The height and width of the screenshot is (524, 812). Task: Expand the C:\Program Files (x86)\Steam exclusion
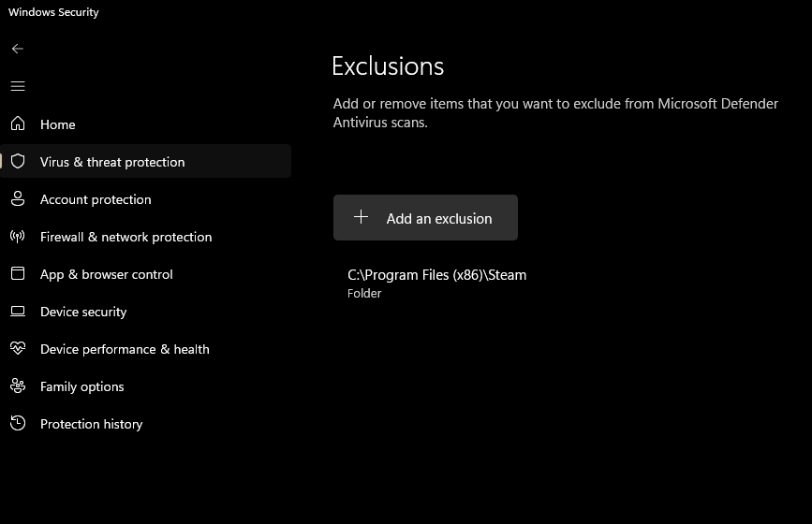click(x=436, y=283)
